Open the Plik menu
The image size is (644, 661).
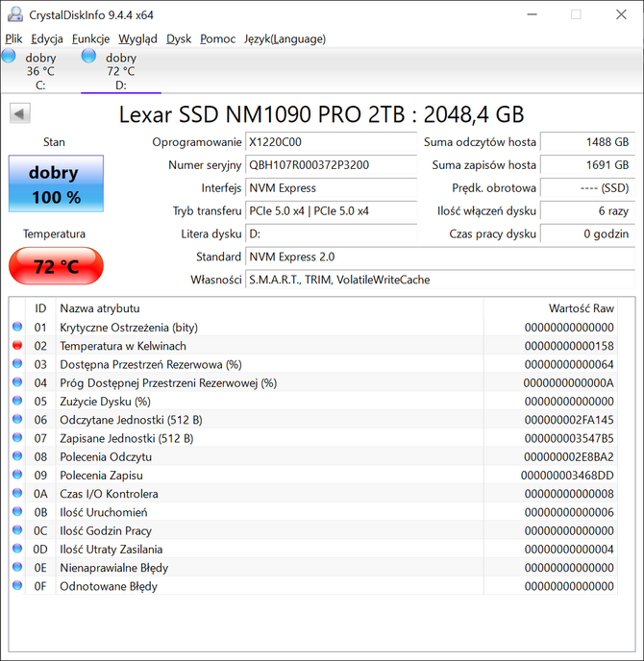pyautogui.click(x=13, y=38)
